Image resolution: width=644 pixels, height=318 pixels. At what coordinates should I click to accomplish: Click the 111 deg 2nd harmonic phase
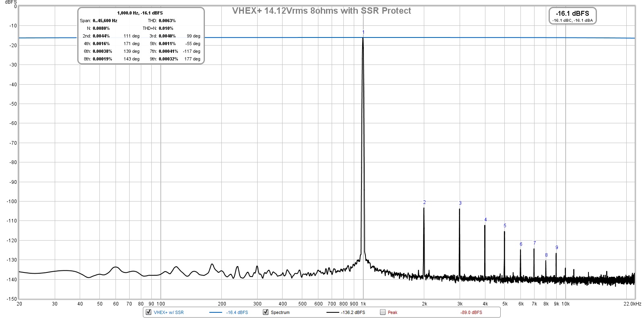pyautogui.click(x=132, y=36)
